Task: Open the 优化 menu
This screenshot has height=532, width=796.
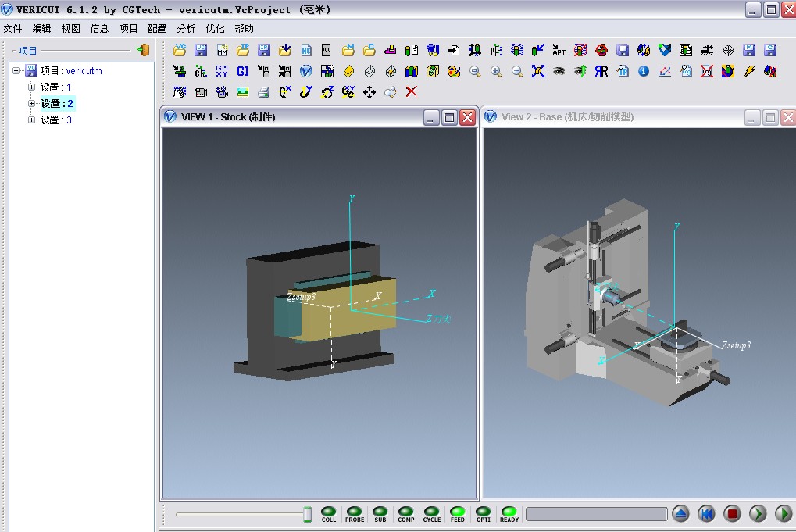Action: click(216, 28)
